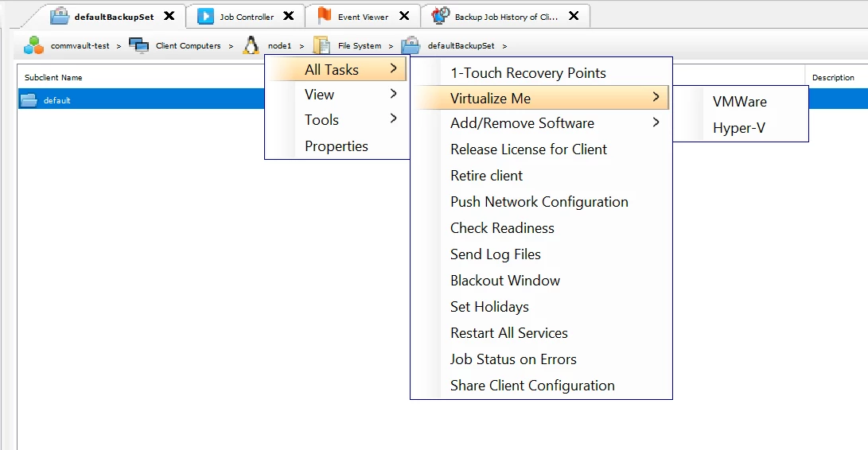Screen dimensions: 868x450
Task: Choose Retire client
Action: (x=541, y=176)
